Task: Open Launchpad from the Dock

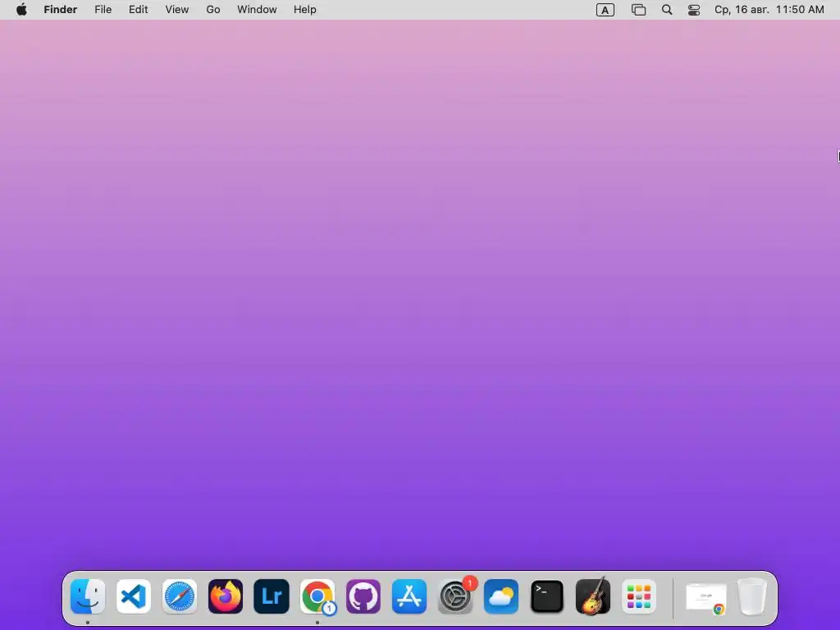Action: point(638,596)
